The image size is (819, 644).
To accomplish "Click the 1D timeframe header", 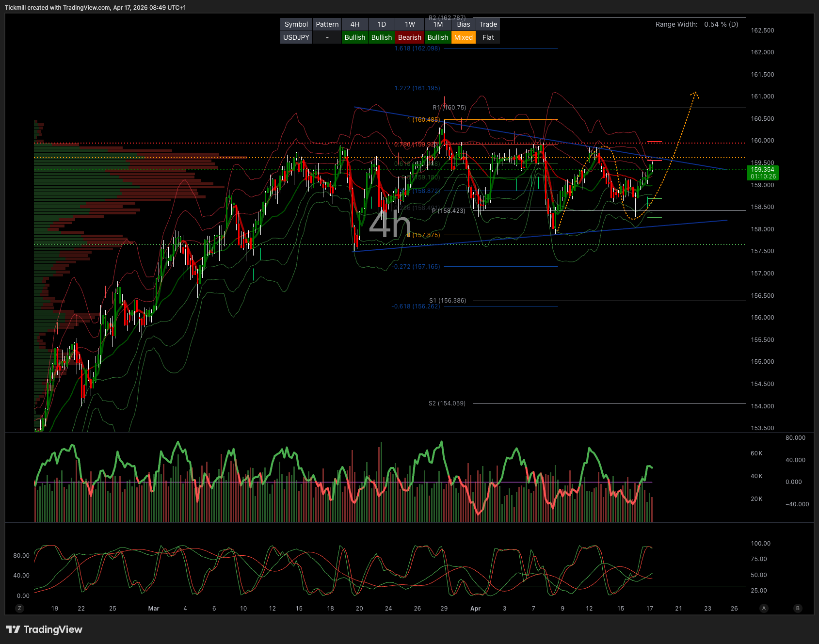I will click(x=382, y=24).
